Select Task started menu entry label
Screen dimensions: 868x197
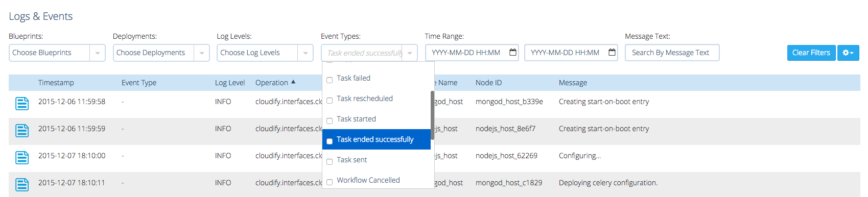pyautogui.click(x=356, y=119)
